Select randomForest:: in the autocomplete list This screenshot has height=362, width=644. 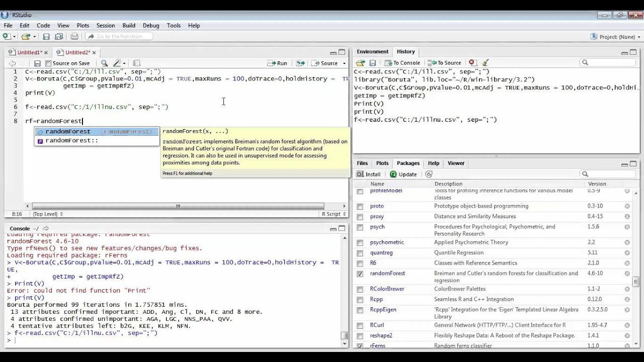pyautogui.click(x=97, y=141)
